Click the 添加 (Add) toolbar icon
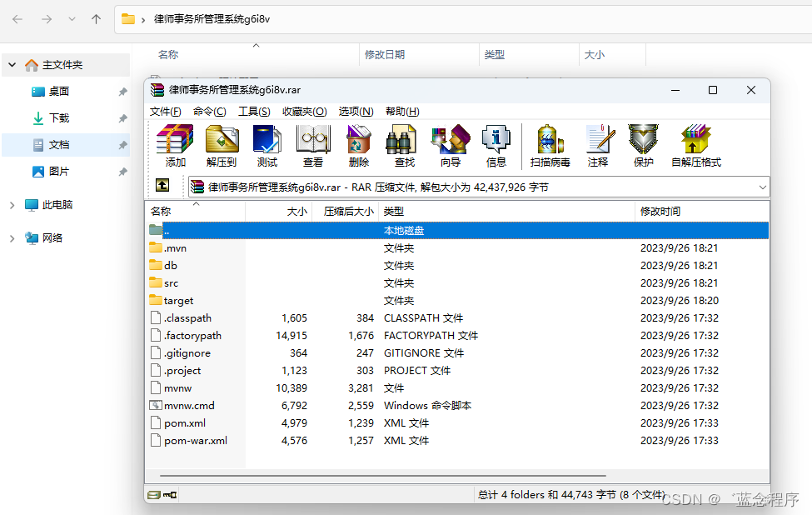Image resolution: width=812 pixels, height=515 pixels. (x=175, y=140)
